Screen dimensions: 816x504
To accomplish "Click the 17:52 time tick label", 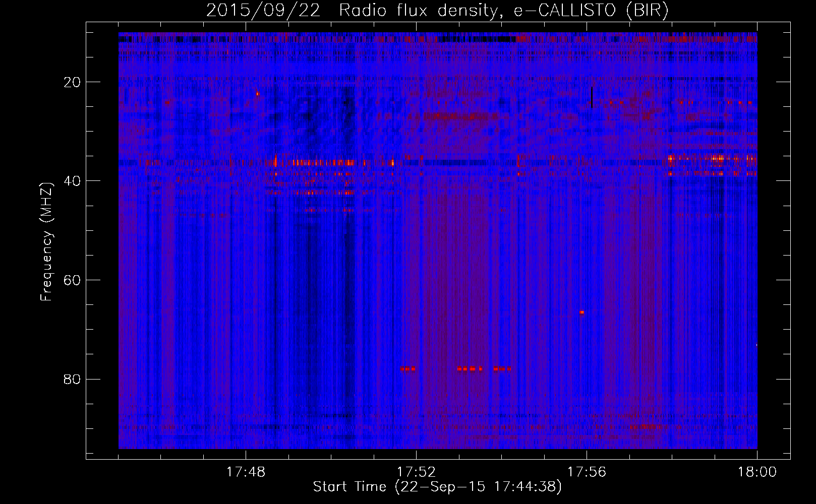I will (x=417, y=472).
